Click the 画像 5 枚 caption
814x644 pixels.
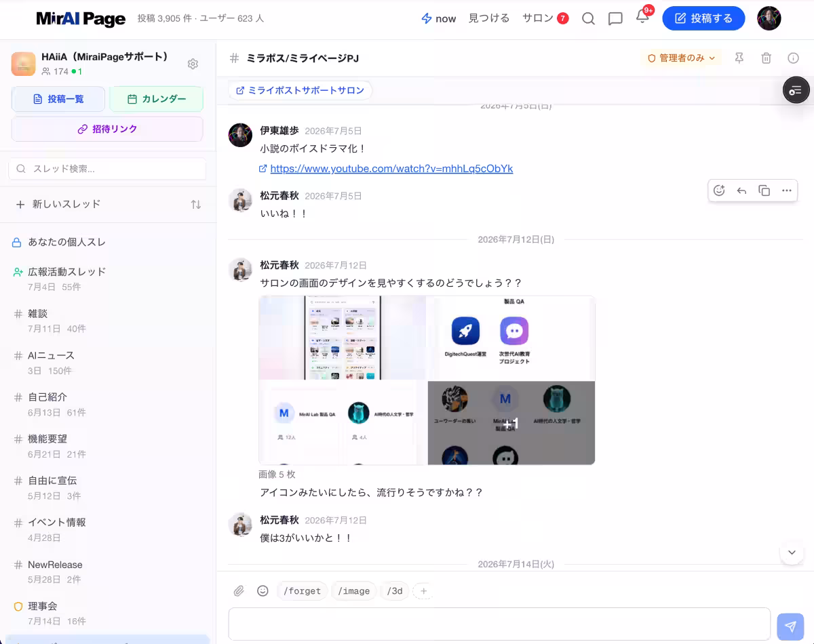[x=277, y=475]
